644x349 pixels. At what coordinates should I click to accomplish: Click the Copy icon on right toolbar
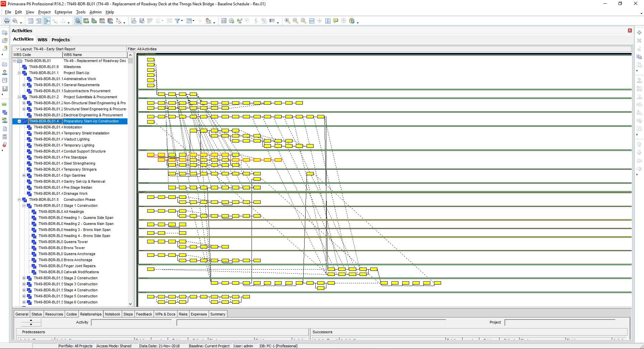click(x=639, y=57)
